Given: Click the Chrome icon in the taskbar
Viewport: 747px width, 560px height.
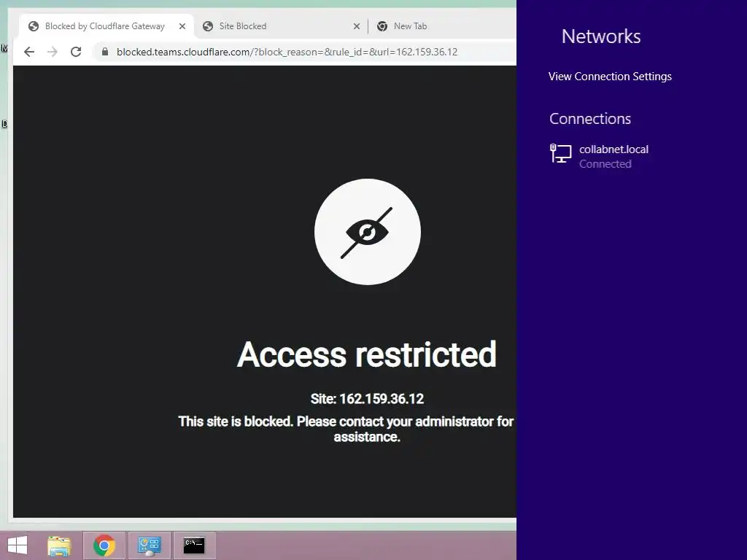Looking at the screenshot, I should click(104, 545).
